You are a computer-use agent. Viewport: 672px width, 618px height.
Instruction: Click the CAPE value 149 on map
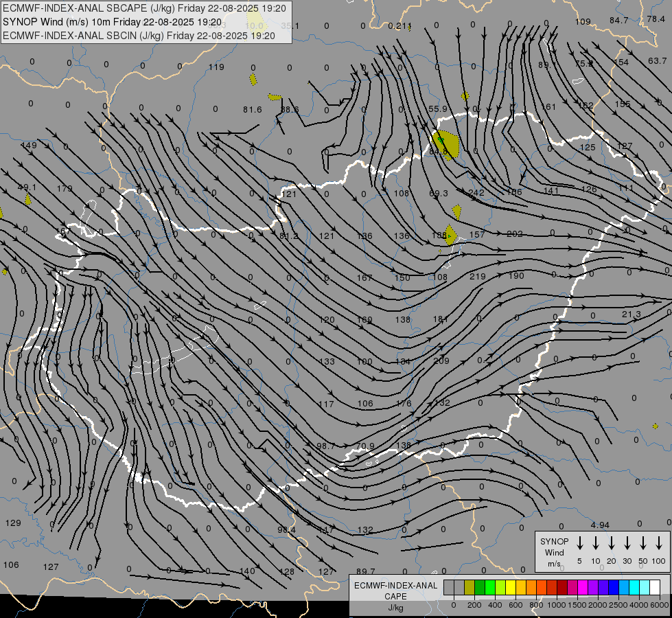29,146
